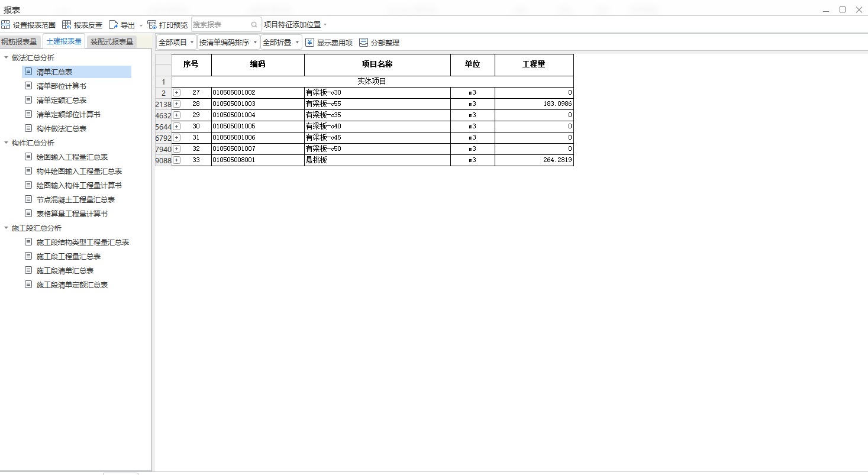This screenshot has height=475, width=868.
Task: Click the document icon beside 施工段结构类型工程量汇总表
Action: [28, 242]
